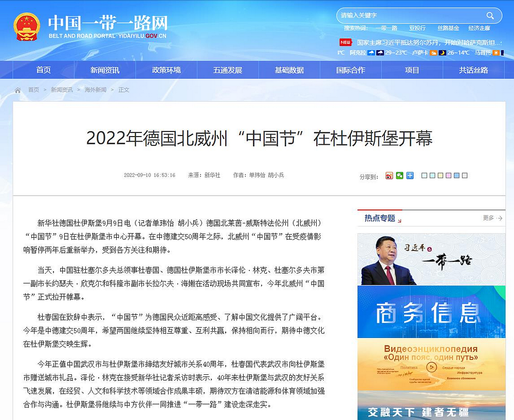Share article to Weibo

coord(389,176)
